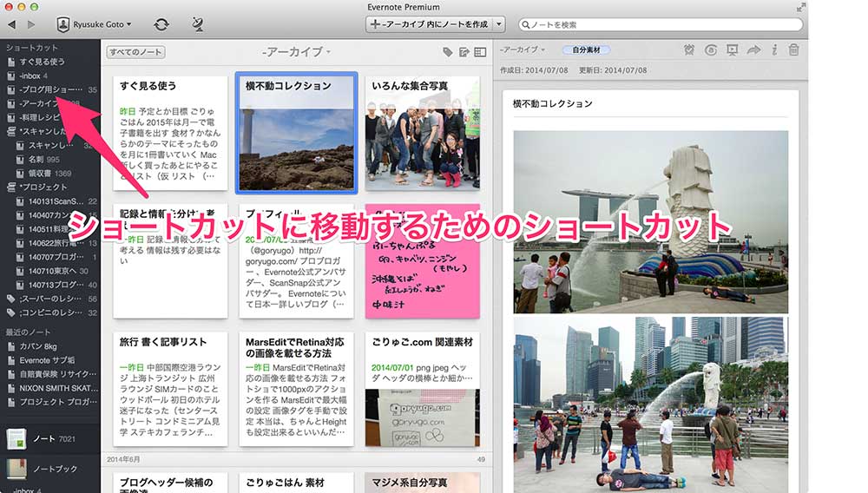Open the いろんな集合写真 note card
Screen dimensions: 868x493
tap(423, 133)
